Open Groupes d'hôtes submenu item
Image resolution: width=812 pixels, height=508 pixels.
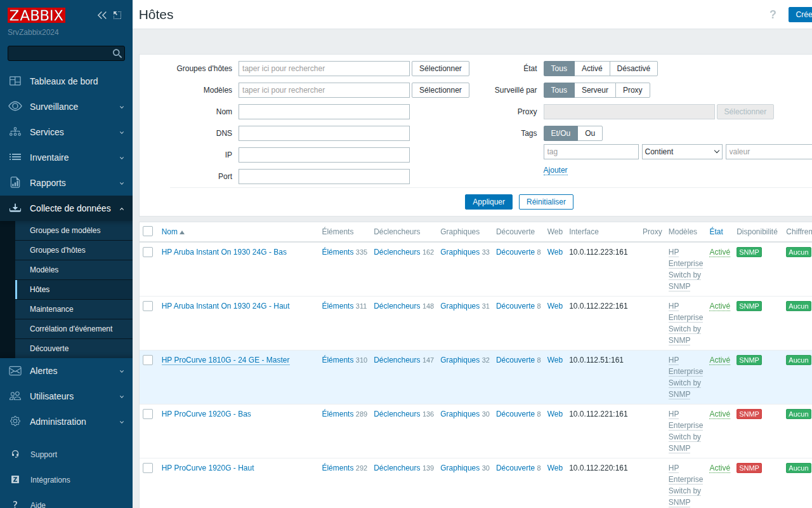74,250
